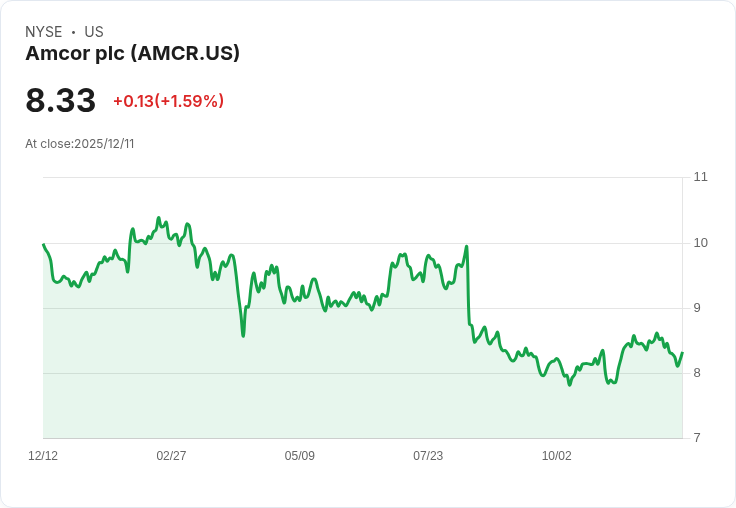Image resolution: width=736 pixels, height=508 pixels.
Task: Select the 05/09 date on the x-axis
Action: [300, 456]
